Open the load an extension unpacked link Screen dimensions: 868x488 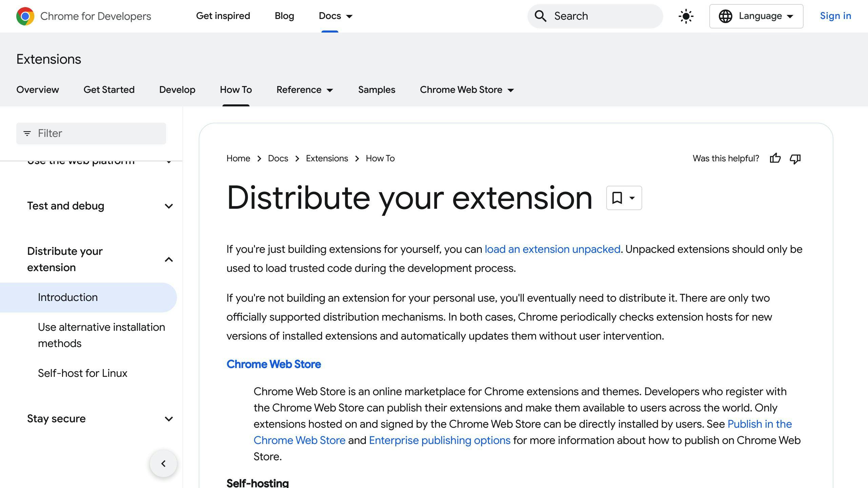tap(552, 249)
